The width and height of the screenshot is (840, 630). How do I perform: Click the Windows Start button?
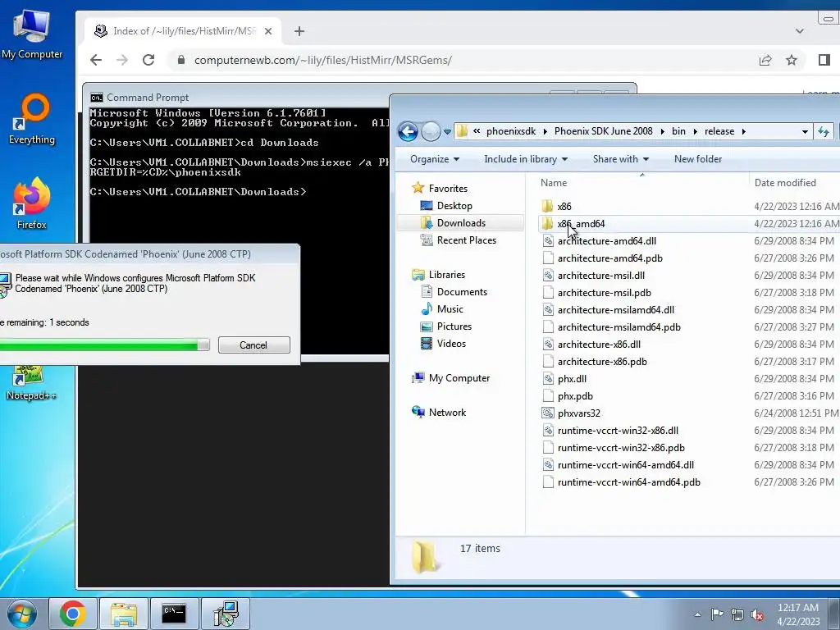pos(22,614)
